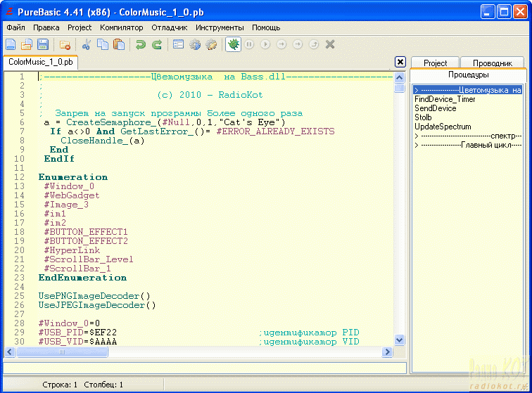Screen dimensions: 532x393
Task: Save the file with the floppy disk icon
Action: [x=43, y=44]
